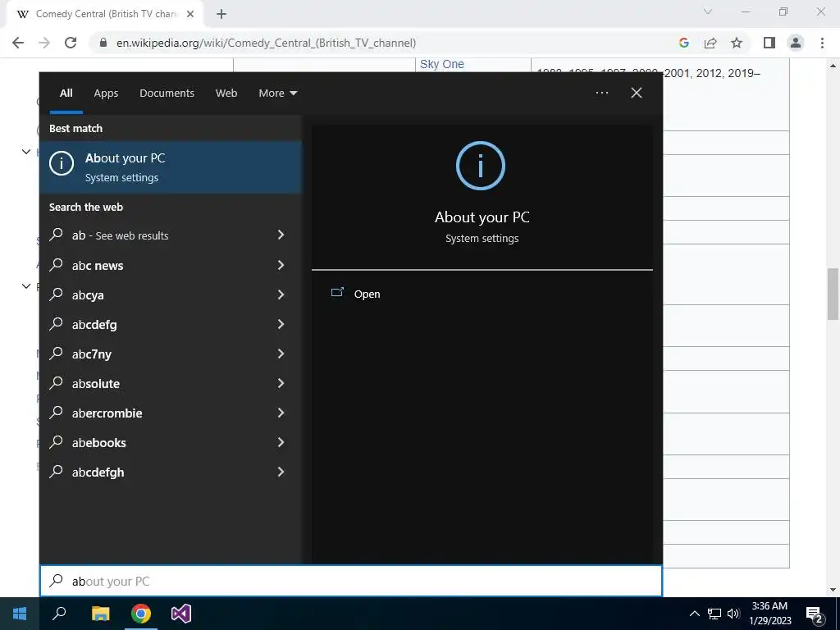Image resolution: width=840 pixels, height=630 pixels.
Task: Open search panel options ellipsis
Action: 601,93
